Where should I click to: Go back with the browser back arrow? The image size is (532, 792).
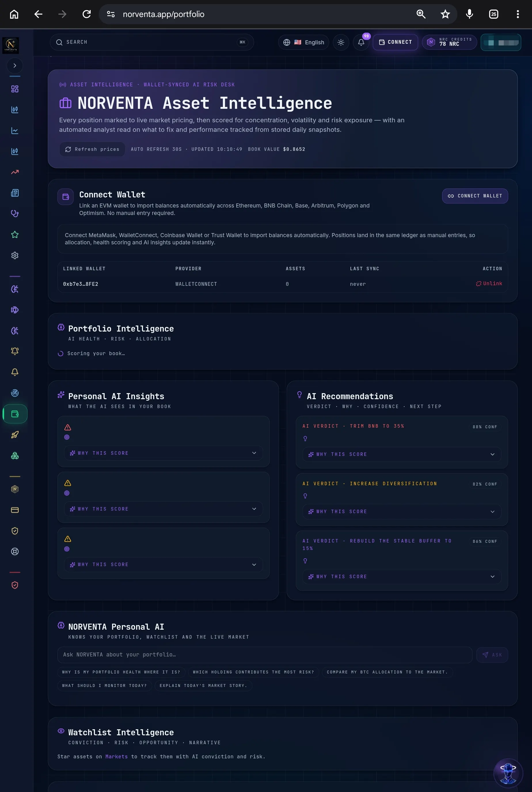[x=38, y=14]
